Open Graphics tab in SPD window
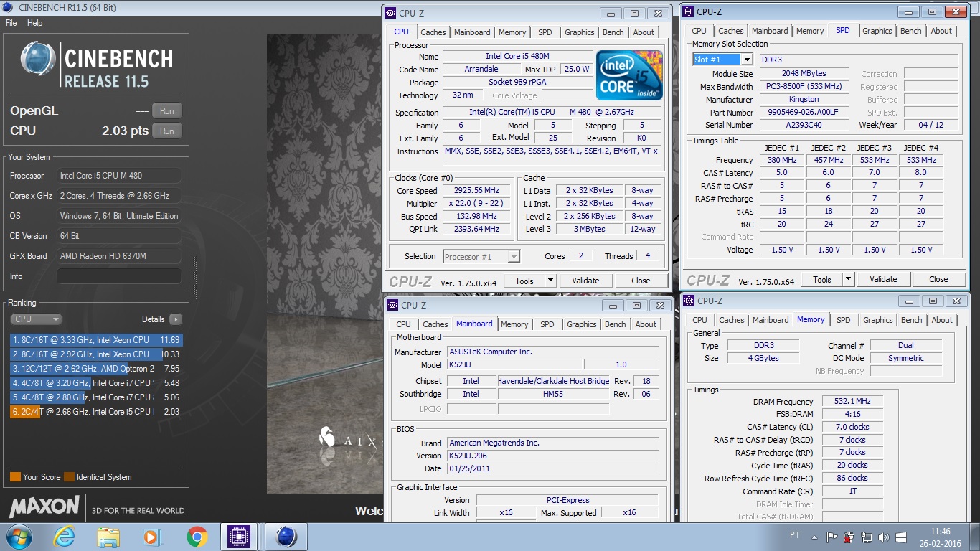 tap(877, 31)
